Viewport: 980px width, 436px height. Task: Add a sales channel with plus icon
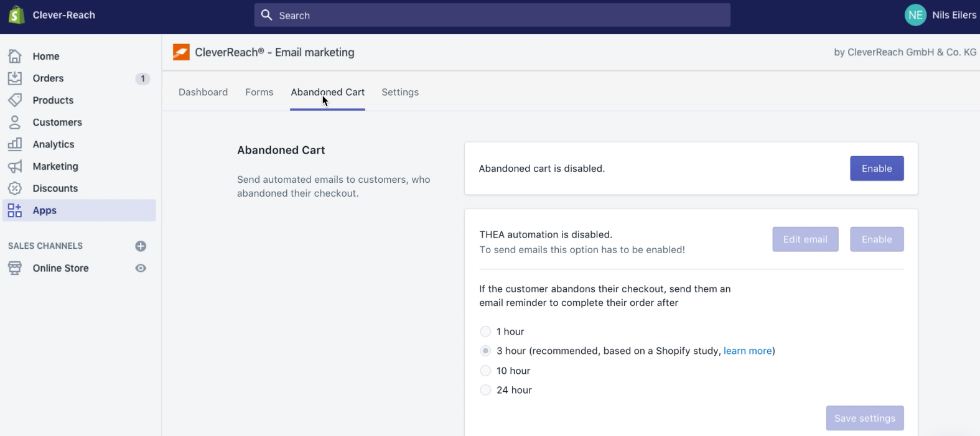tap(141, 246)
